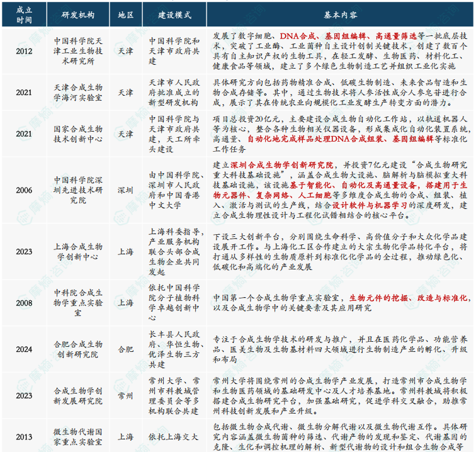Click 依托中国科学院分子植物科学卓越创新中心 cell
This screenshot has width=476, height=452.
click(x=174, y=303)
